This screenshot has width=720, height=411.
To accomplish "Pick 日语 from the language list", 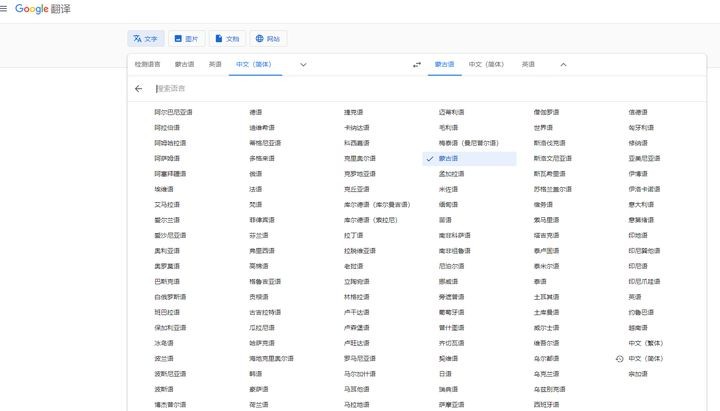I will tap(445, 374).
